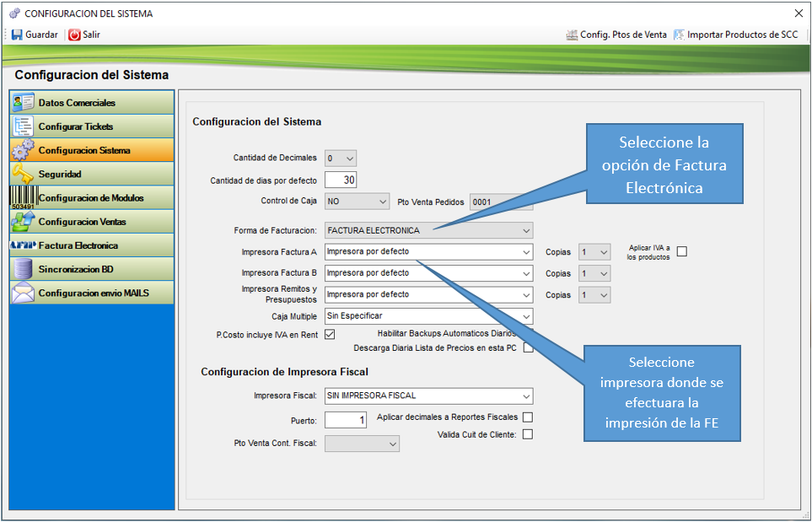Tick the Valida Cuit de Cliente checkbox
812x522 pixels.
528,435
